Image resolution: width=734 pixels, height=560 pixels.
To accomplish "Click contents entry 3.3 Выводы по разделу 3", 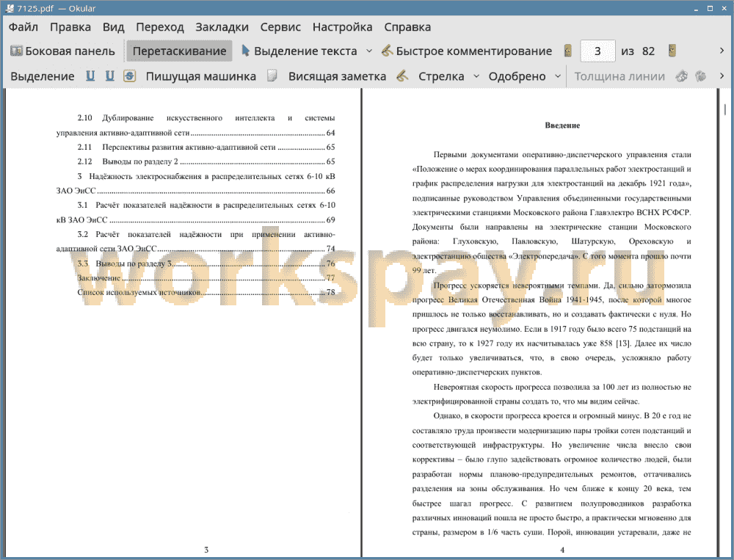I will [206, 263].
